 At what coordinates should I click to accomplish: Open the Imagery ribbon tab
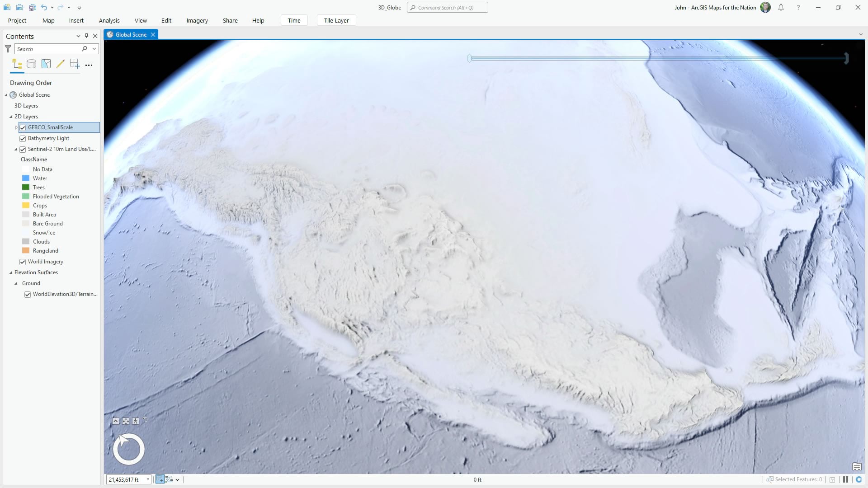coord(197,20)
